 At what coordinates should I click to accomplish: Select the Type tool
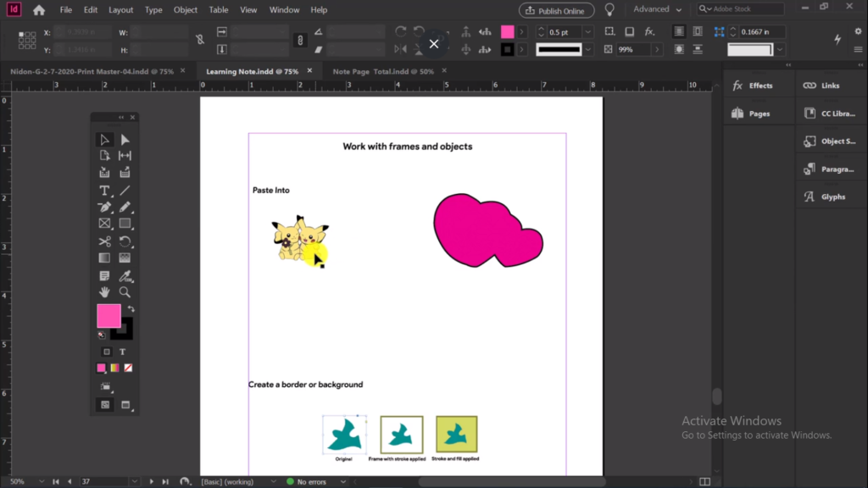point(104,191)
